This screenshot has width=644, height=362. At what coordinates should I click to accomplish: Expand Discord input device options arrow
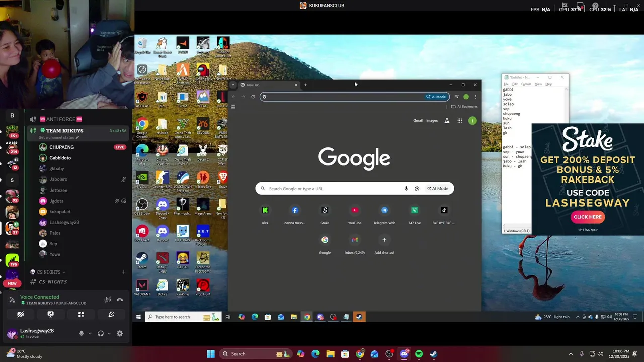click(90, 333)
